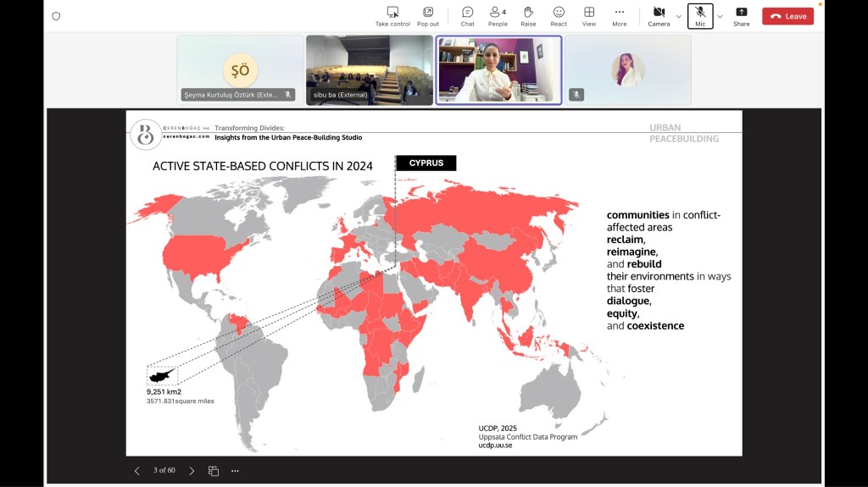868x487 pixels.
Task: Open the More options menu
Action: point(620,16)
